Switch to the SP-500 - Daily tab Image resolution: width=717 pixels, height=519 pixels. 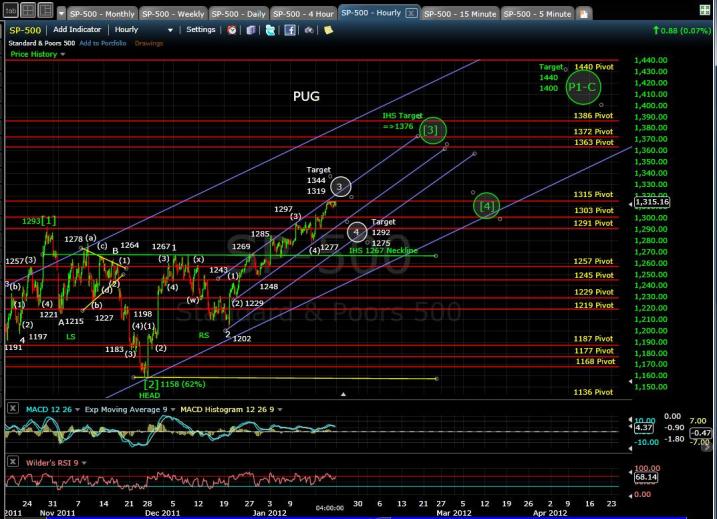point(238,14)
